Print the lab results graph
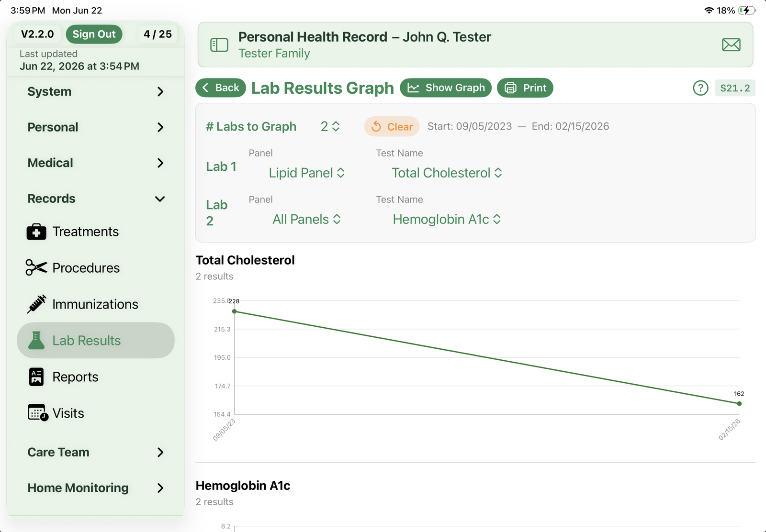The image size is (766, 532). (525, 88)
